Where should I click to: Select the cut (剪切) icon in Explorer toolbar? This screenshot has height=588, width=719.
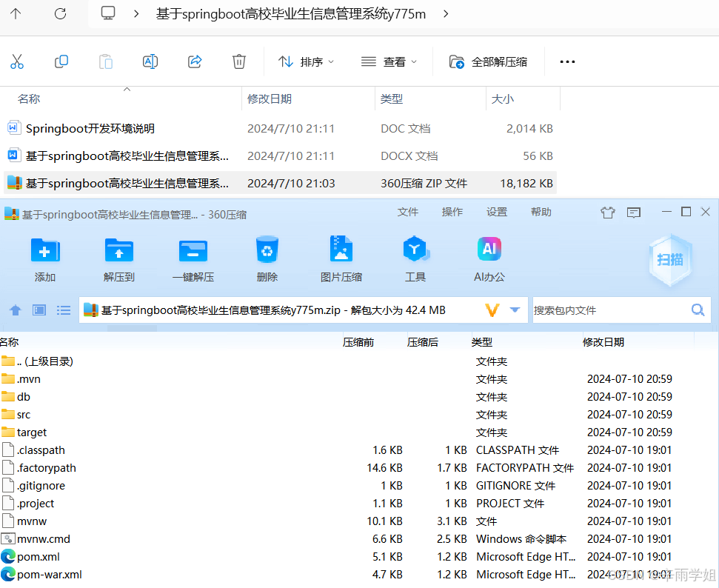17,61
